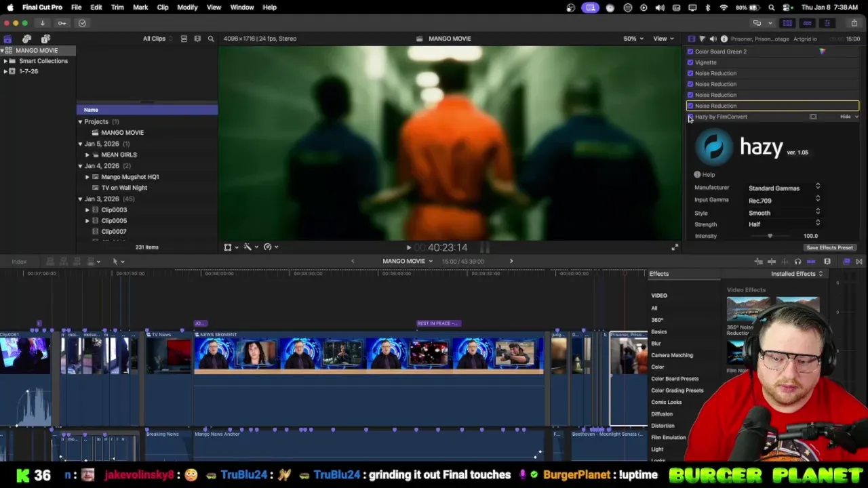Open Manufacturer Standard Gammas dropdown
868x488 pixels.
[x=785, y=188]
